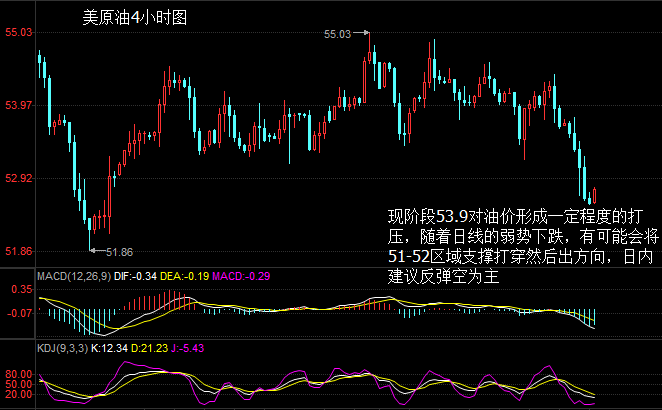Image resolution: width=662 pixels, height=410 pixels.
Task: Select the 52.92 price axis label
Action: 19,178
